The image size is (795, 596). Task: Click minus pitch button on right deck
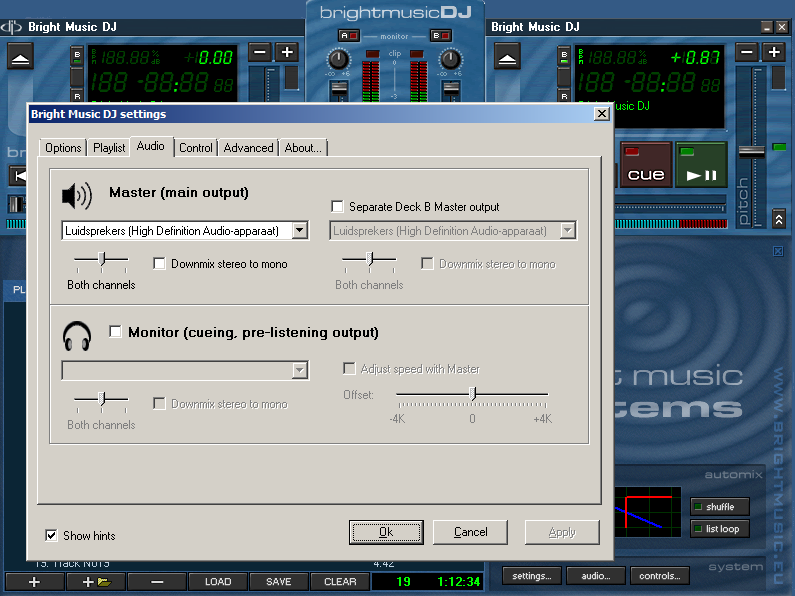747,52
